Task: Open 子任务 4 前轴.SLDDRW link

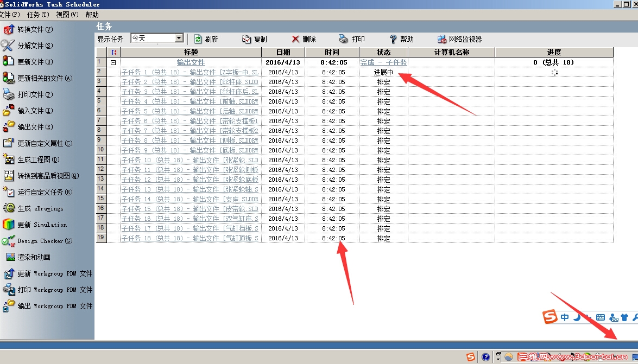Action: [190, 101]
